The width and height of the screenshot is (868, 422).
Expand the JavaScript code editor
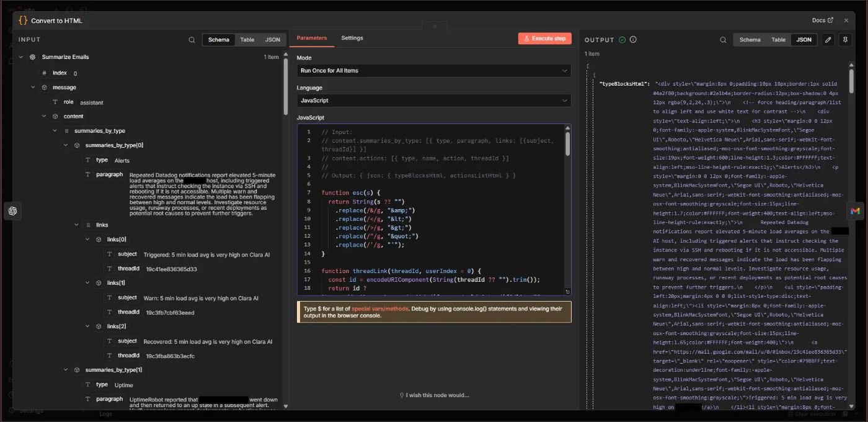[567, 292]
